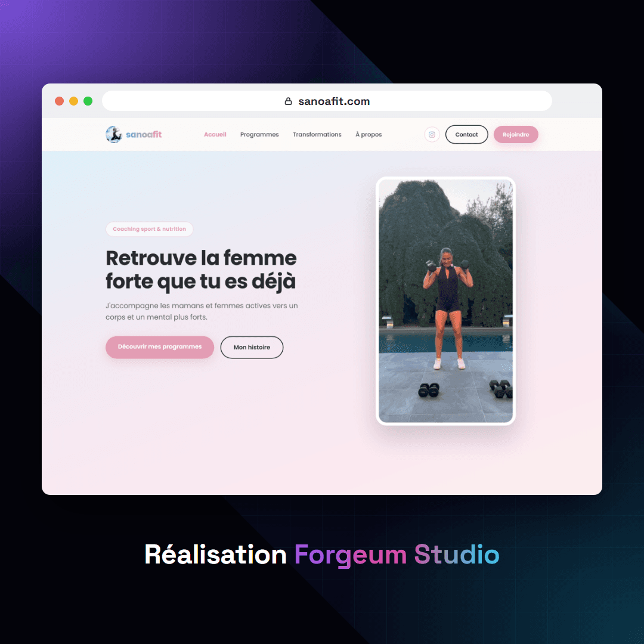Screen dimensions: 644x644
Task: Click the sanoafit brand name text
Action: coord(144,134)
